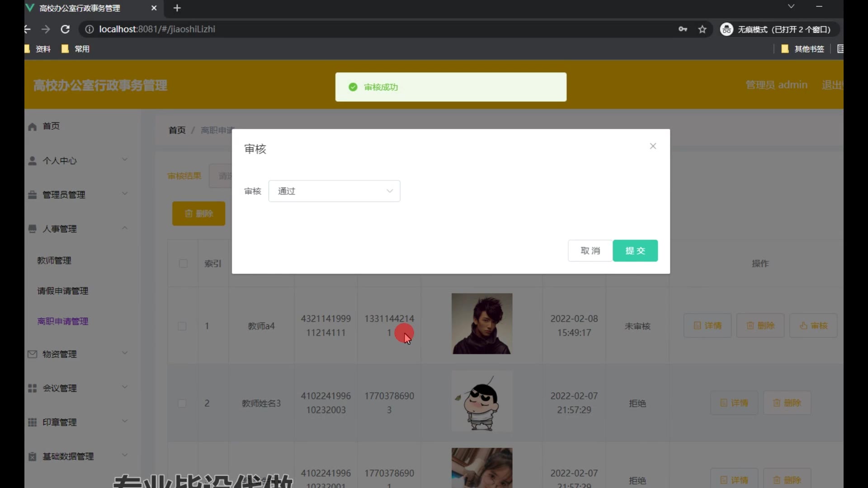Click 退出 logout link
Screen dimensions: 868x488
point(832,85)
